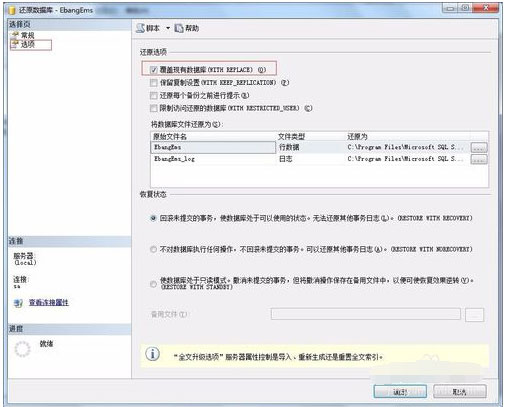505x407 pixels.
Task: Enable 限制访问还原的数据库 RESTRICTED_USER checkbox
Action: point(153,108)
